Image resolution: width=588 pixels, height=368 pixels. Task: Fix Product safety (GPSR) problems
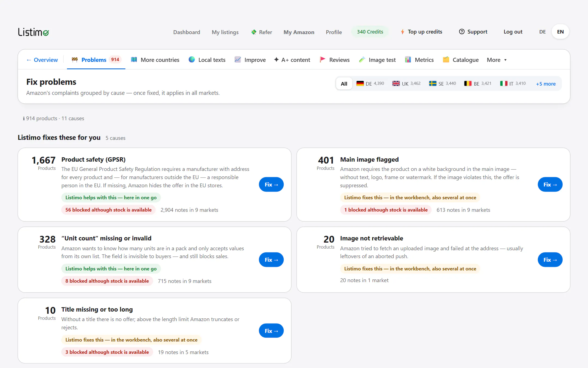point(271,185)
